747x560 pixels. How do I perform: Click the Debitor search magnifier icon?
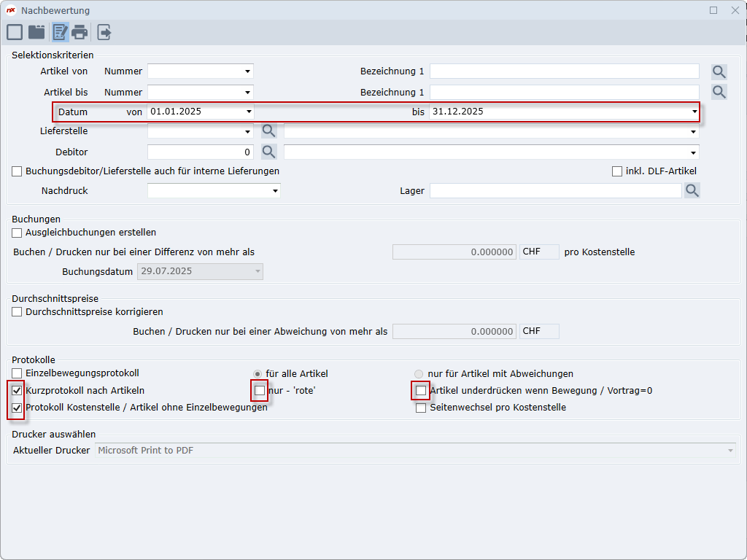click(x=269, y=152)
